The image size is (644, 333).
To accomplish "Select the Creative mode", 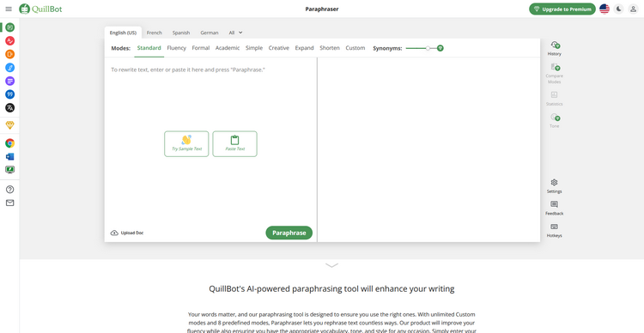I will [279, 48].
